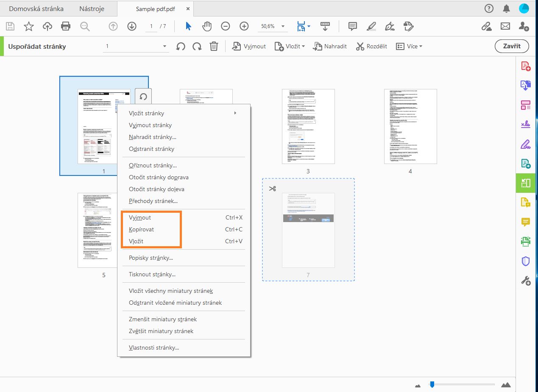
Task: Zoom out with the minus icon
Action: pos(226,26)
